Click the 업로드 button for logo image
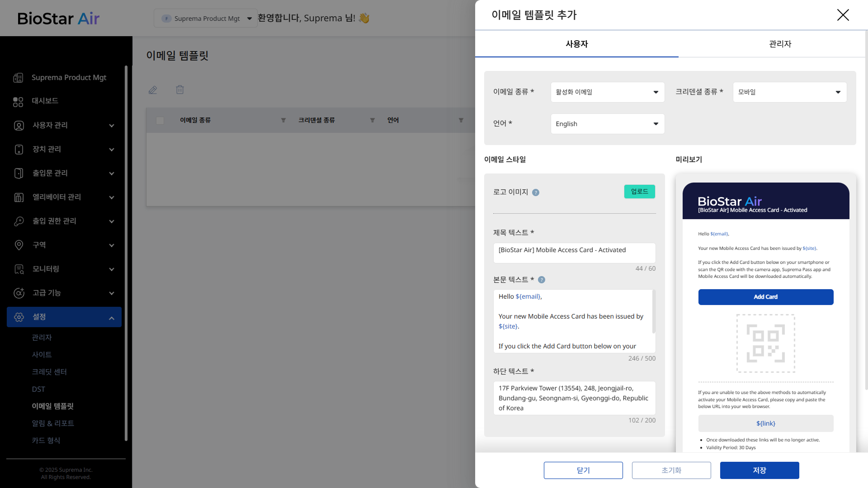The height and width of the screenshot is (488, 868). (639, 192)
